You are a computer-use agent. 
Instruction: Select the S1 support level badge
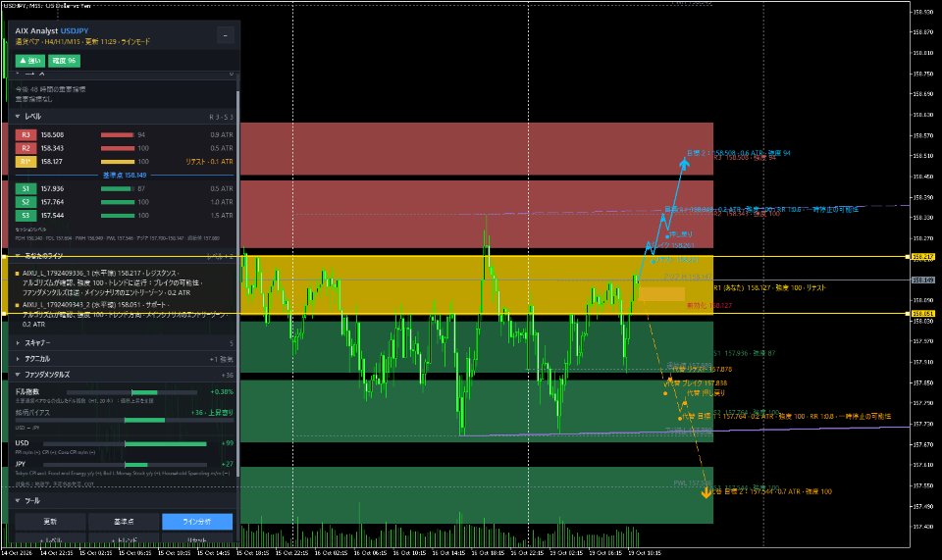tap(26, 188)
